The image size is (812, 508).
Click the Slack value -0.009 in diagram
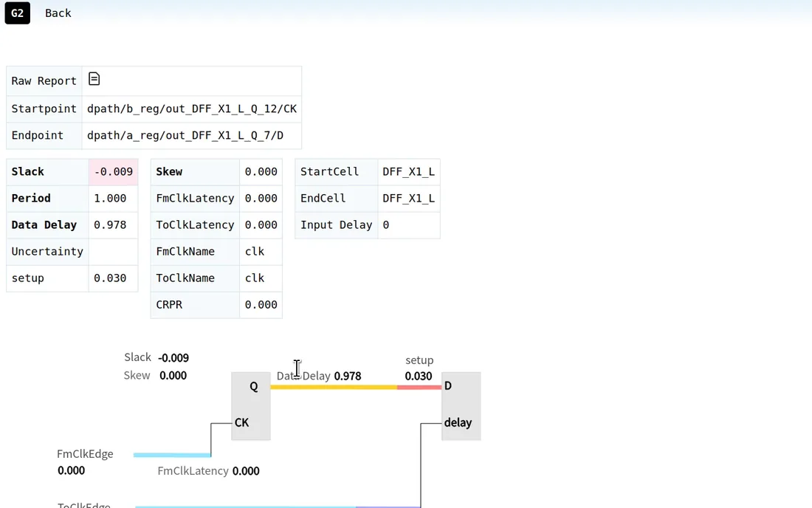(x=173, y=358)
